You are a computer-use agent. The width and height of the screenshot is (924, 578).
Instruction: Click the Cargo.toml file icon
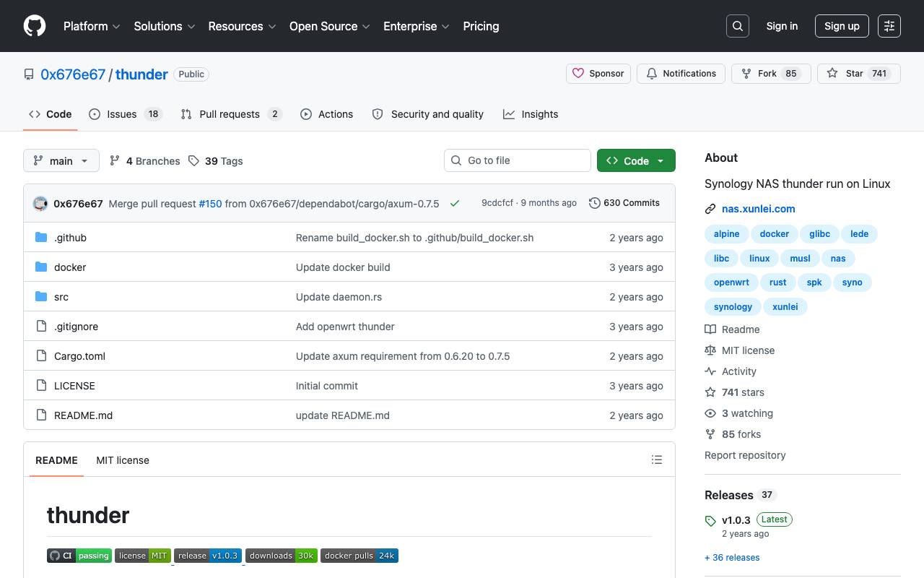pos(41,356)
